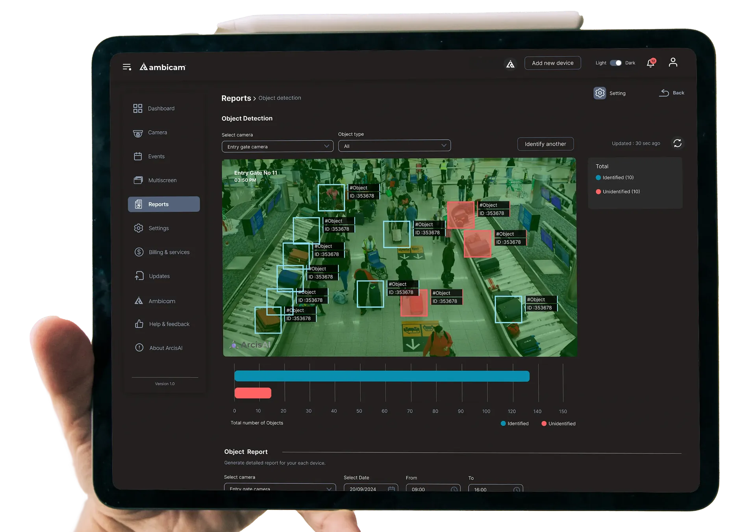Open the user profile icon
Viewport: 756px width, 532px height.
click(x=673, y=62)
